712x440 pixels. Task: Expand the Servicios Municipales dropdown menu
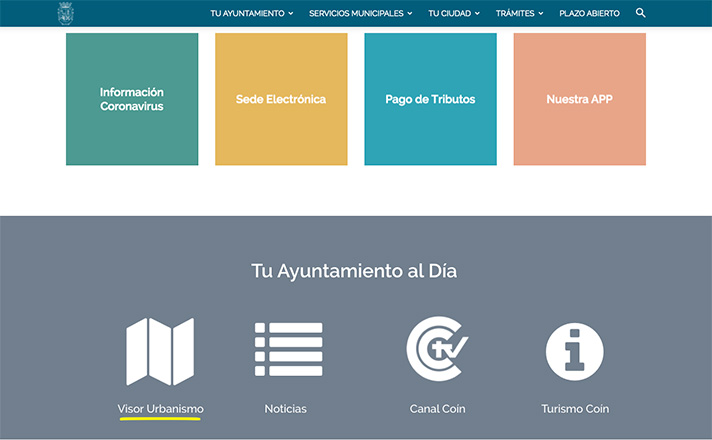(360, 14)
